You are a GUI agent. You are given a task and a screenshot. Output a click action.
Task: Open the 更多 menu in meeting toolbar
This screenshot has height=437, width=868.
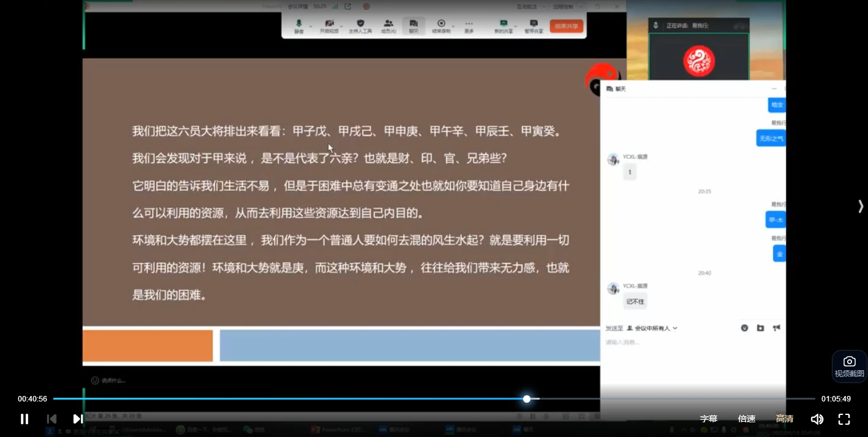pyautogui.click(x=469, y=26)
